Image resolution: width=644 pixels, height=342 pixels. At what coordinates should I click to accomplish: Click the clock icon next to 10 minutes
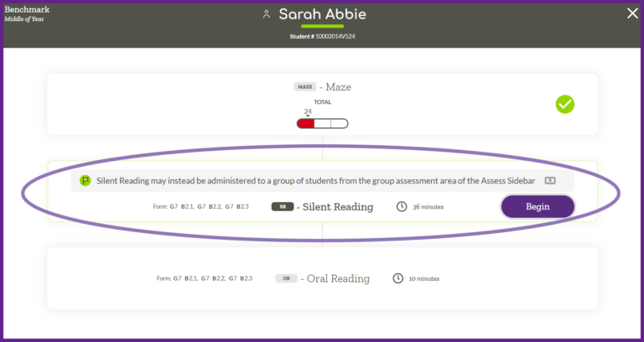click(x=398, y=278)
